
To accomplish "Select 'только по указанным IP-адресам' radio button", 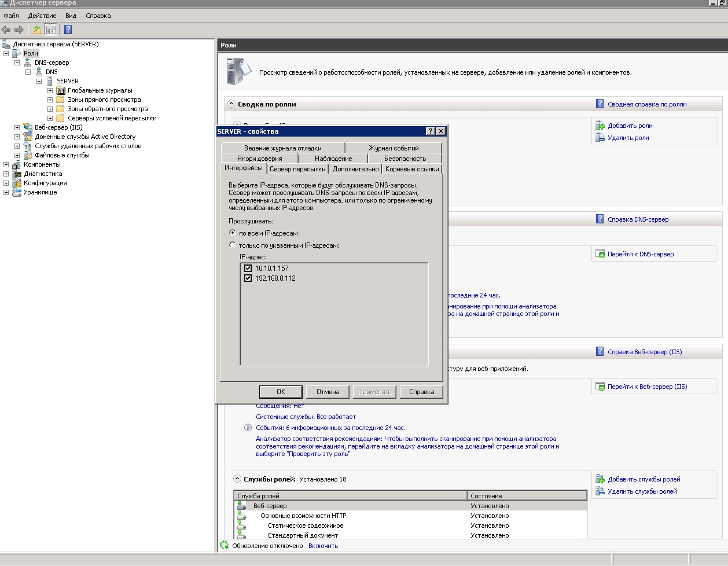I will [x=233, y=245].
